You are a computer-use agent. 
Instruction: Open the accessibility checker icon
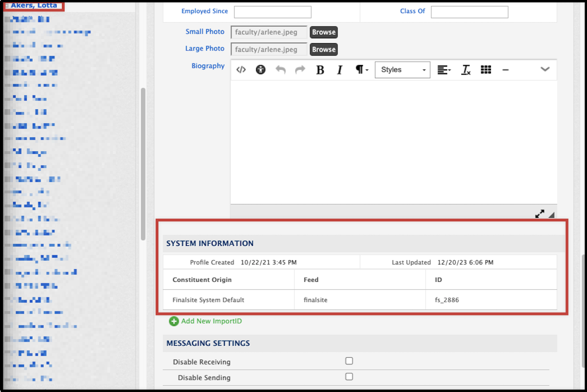pyautogui.click(x=261, y=70)
